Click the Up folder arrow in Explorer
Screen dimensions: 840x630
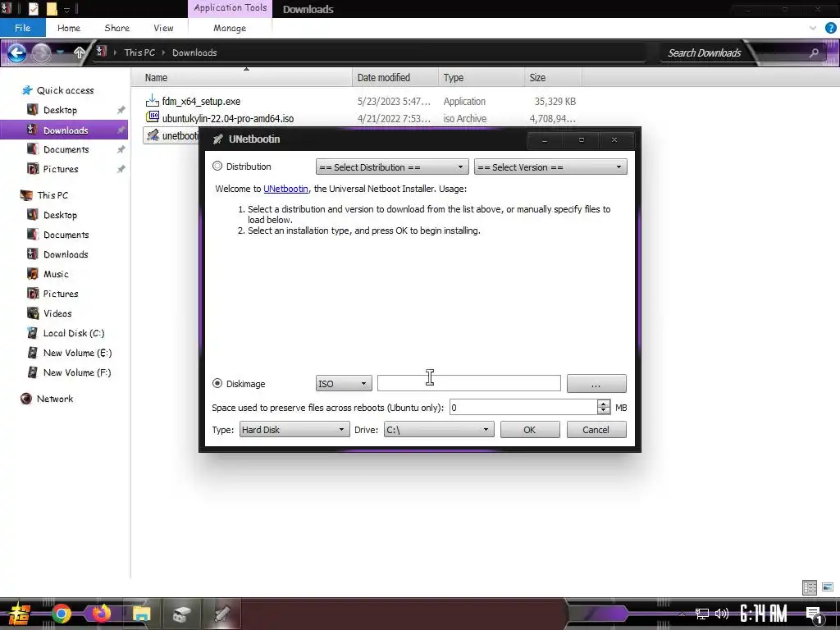[80, 52]
